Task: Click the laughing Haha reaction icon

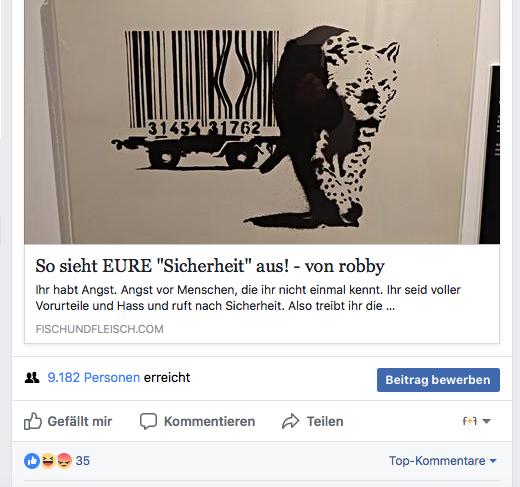Action: (48, 461)
